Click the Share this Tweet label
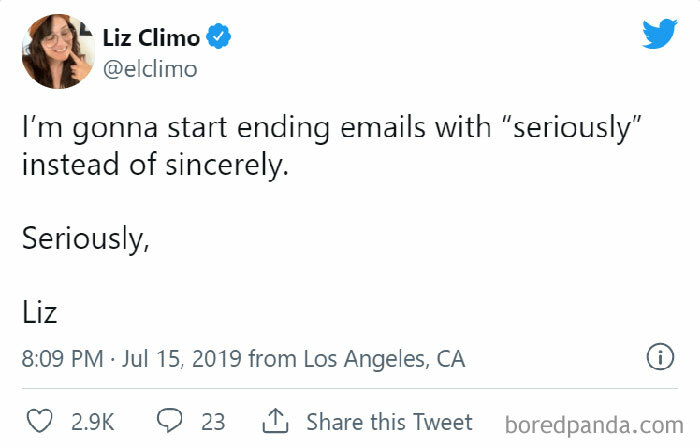 389,421
